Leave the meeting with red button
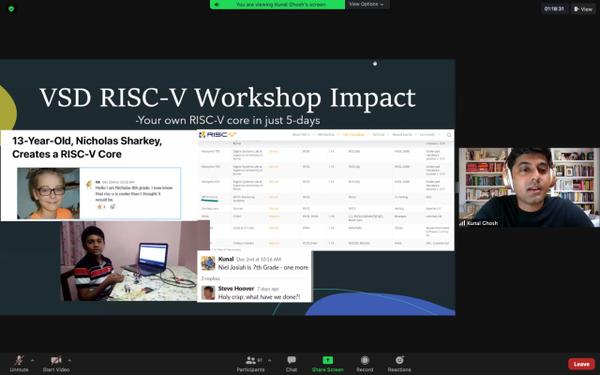This screenshot has width=600, height=375. point(581,364)
